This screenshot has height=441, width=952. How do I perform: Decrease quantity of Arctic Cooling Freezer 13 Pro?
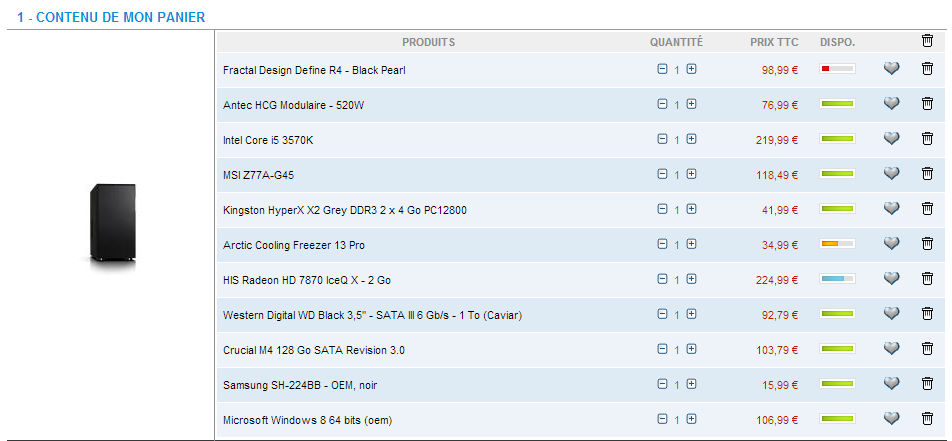(662, 245)
